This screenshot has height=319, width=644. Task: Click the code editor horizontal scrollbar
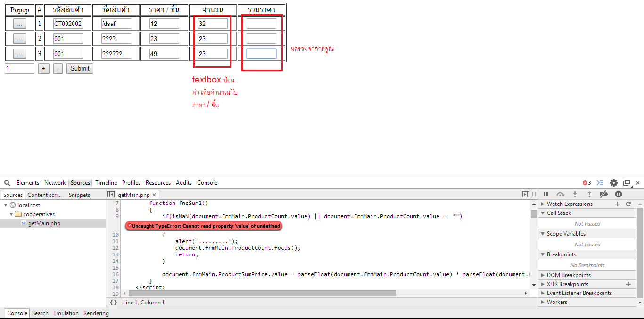(x=263, y=293)
